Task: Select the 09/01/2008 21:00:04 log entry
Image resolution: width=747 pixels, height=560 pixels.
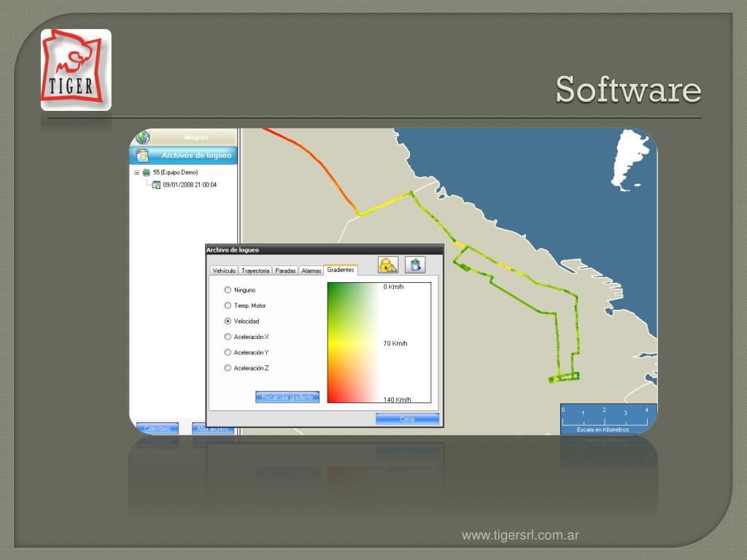Action: pos(190,184)
